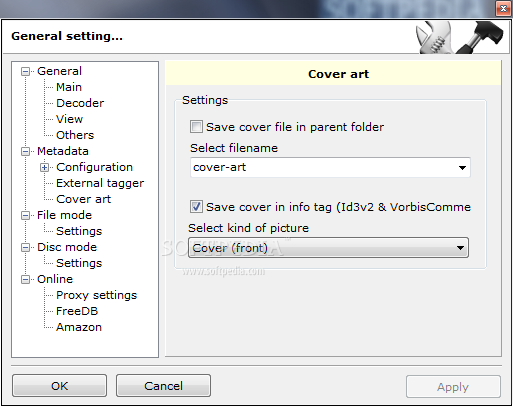Click inside the cover-art filename field
This screenshot has height=407, width=513.
(x=322, y=167)
